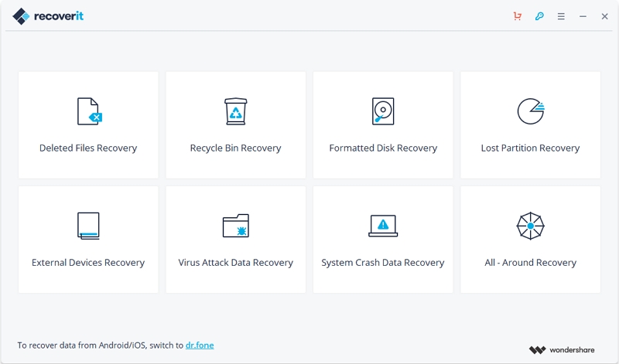Select the External Devices Recovery label
The width and height of the screenshot is (619, 364).
click(x=88, y=263)
